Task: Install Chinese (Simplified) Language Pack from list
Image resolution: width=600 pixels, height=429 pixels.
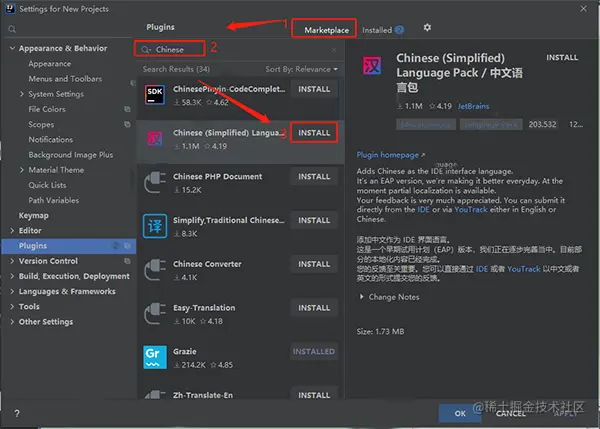Action: click(x=314, y=133)
